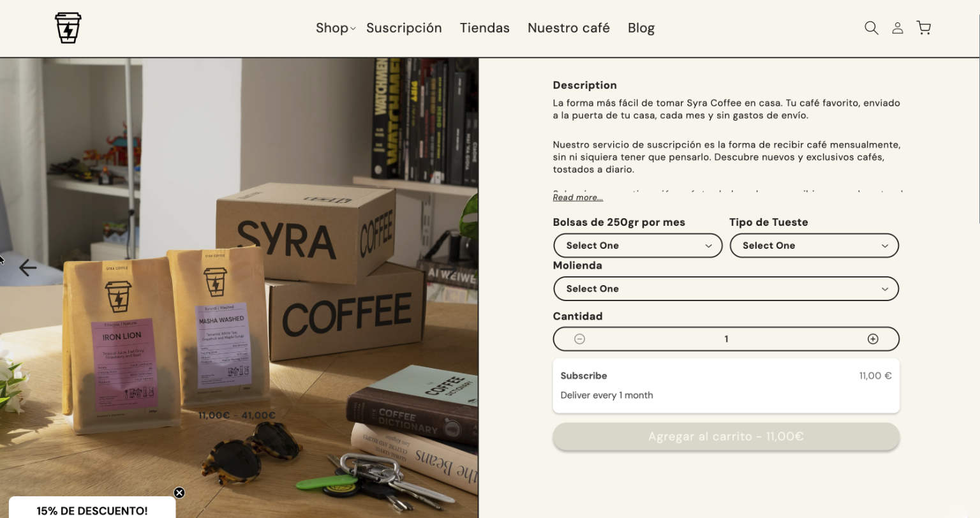Screen dimensions: 980x518
Task: Increase quantity with plus button
Action: tap(873, 339)
